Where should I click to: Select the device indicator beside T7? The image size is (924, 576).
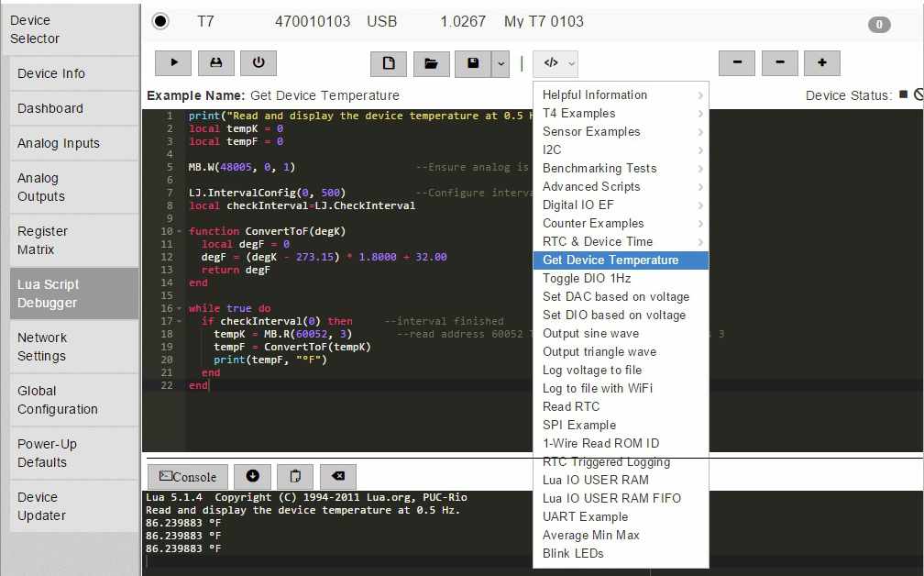coord(159,21)
